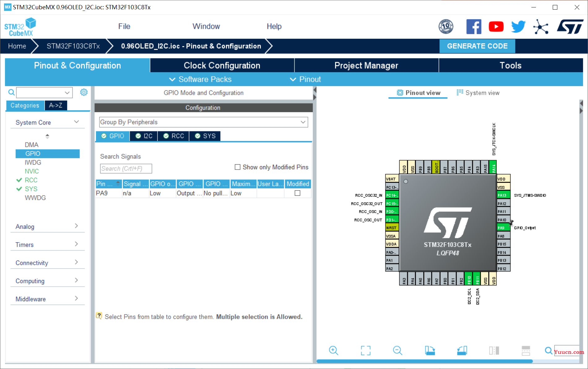The height and width of the screenshot is (369, 588).
Task: Click the NRST pin on chip
Action: pos(392,228)
